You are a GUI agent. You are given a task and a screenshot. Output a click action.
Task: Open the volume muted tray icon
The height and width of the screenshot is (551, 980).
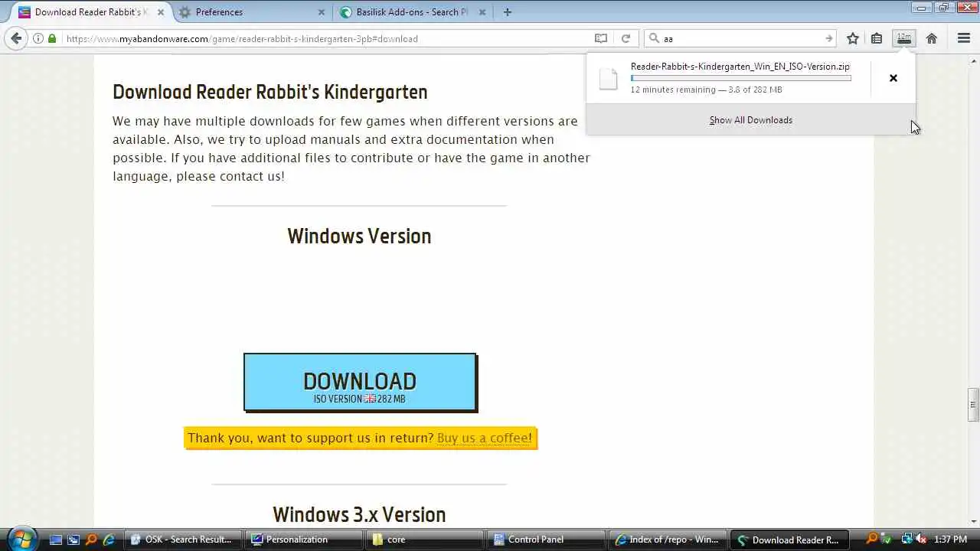pyautogui.click(x=921, y=540)
